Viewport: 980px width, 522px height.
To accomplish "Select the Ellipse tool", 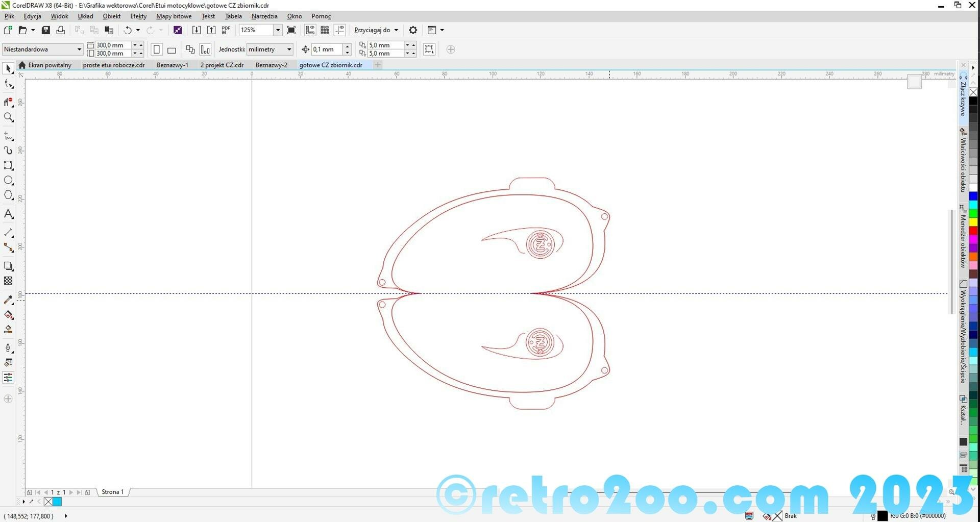I will point(8,180).
